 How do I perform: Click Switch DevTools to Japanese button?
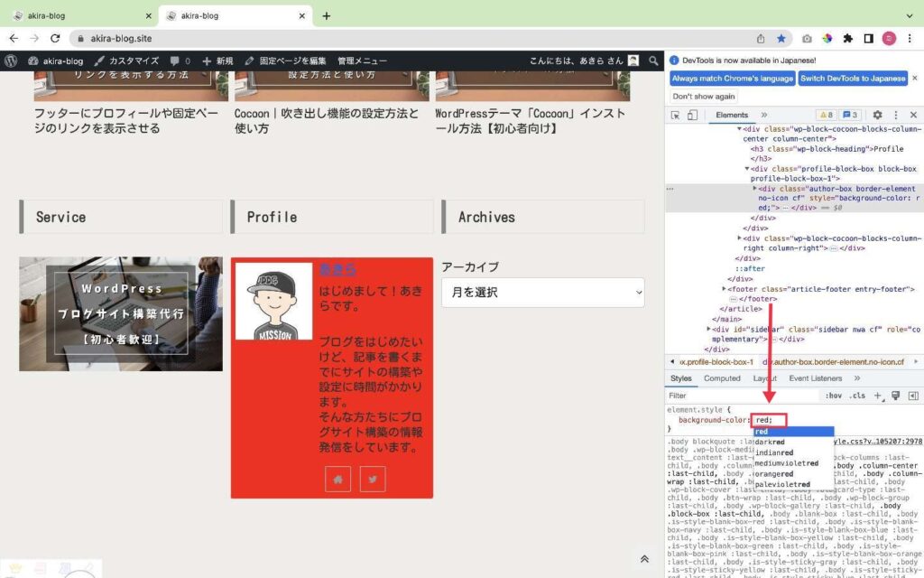pyautogui.click(x=853, y=78)
